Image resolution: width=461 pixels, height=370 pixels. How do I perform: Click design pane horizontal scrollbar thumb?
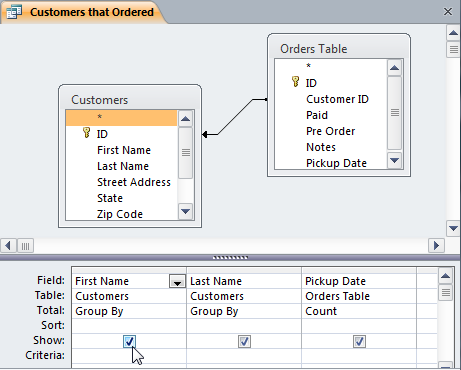(25, 246)
